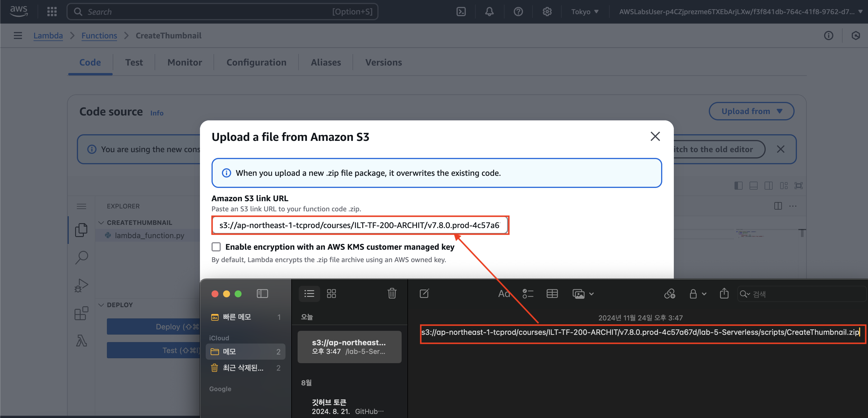Close the Upload from Amazon S3 dialog

point(655,136)
